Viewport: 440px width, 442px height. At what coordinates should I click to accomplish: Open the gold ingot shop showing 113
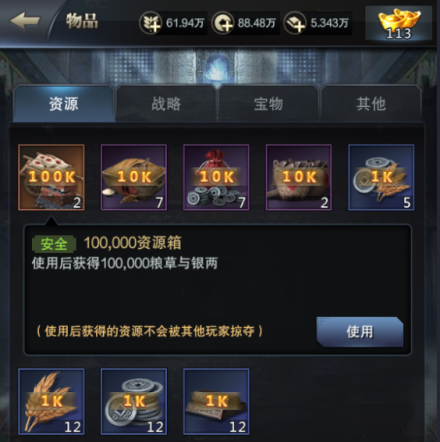(399, 23)
